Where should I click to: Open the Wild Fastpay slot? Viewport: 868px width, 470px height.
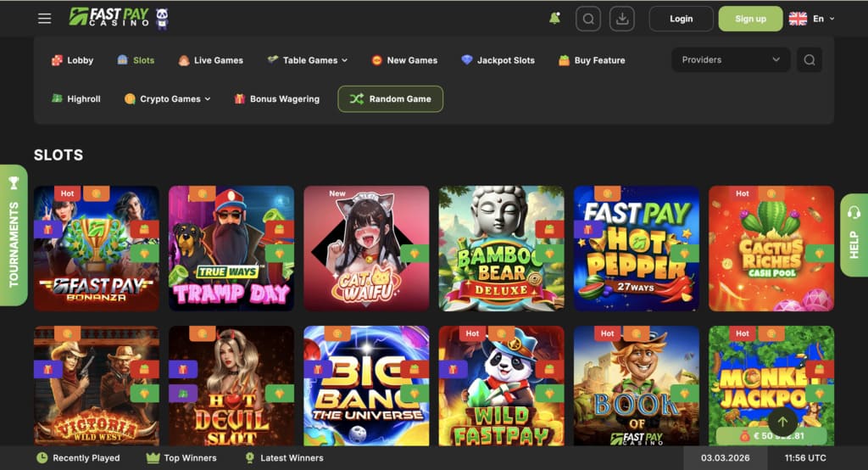pyautogui.click(x=502, y=386)
